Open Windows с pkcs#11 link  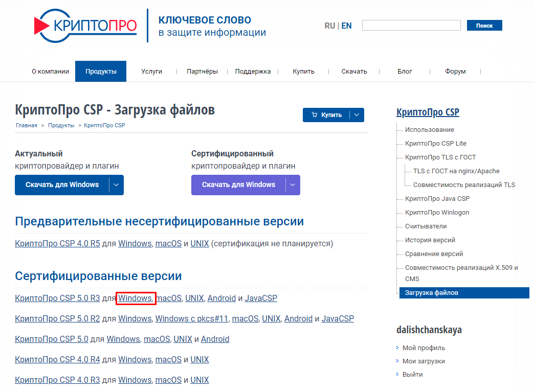click(192, 318)
